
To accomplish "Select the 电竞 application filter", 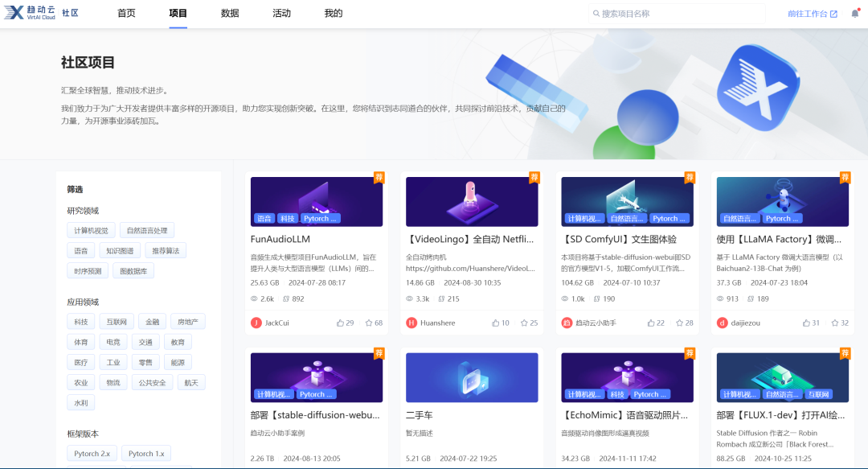I will [x=113, y=342].
